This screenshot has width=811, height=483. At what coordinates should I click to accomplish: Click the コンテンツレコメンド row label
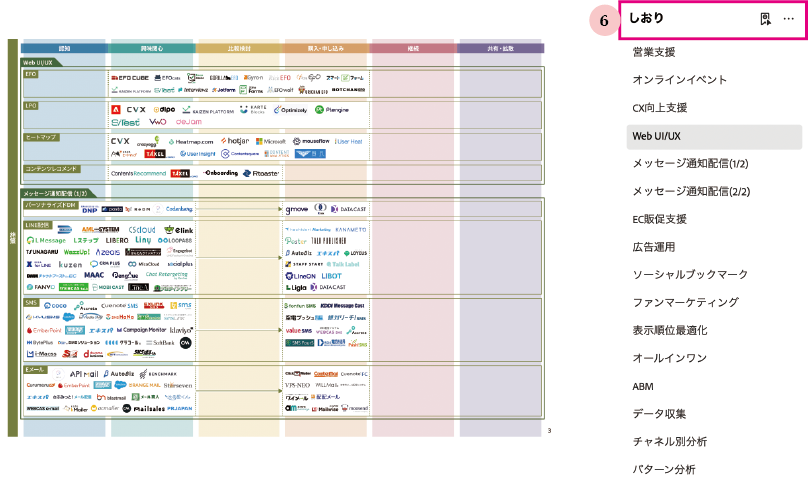click(x=52, y=169)
